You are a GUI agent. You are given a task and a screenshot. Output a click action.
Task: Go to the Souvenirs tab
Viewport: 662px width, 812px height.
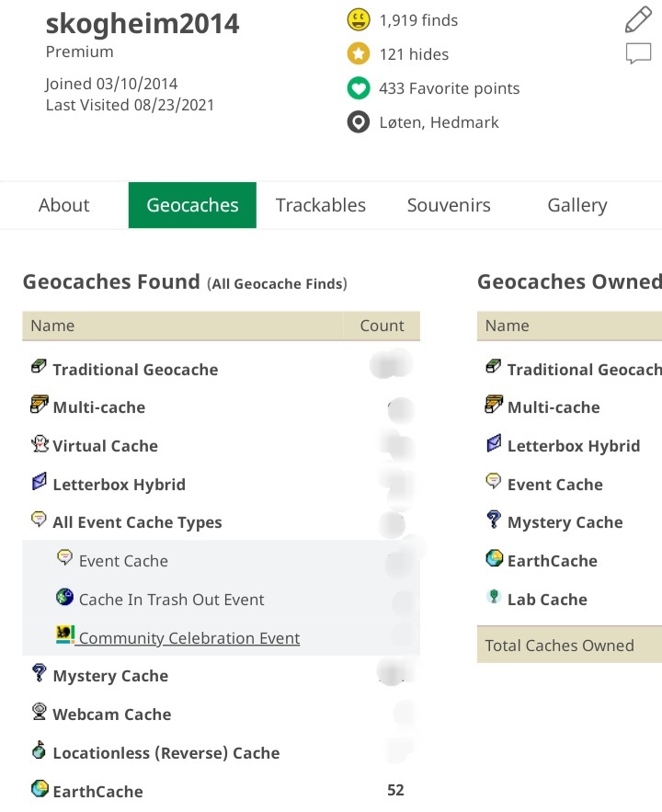[449, 205]
